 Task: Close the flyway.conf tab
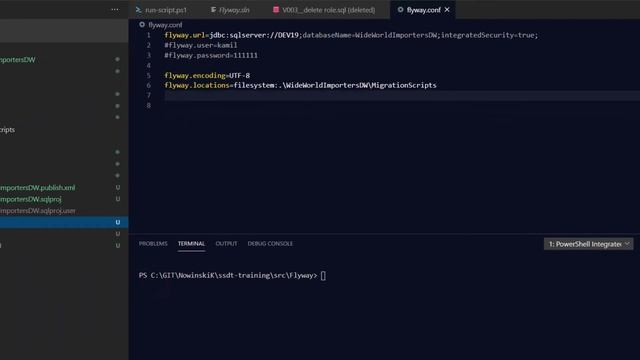(447, 9)
